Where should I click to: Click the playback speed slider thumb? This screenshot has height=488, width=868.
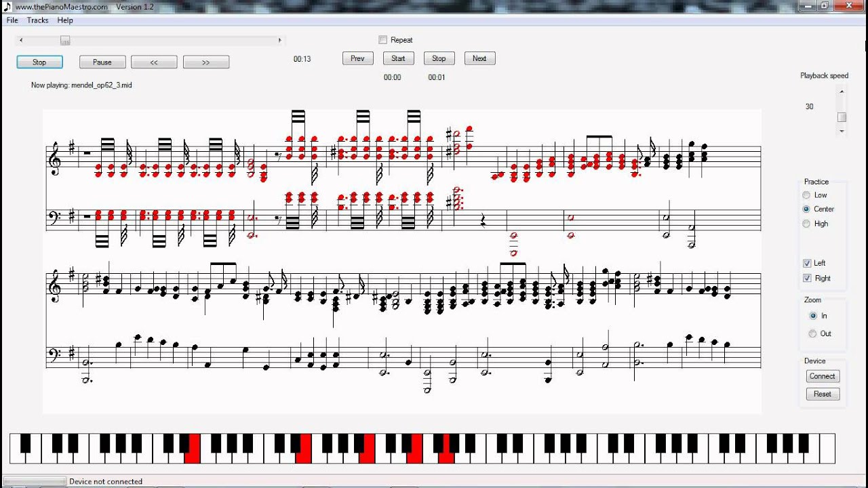[842, 117]
